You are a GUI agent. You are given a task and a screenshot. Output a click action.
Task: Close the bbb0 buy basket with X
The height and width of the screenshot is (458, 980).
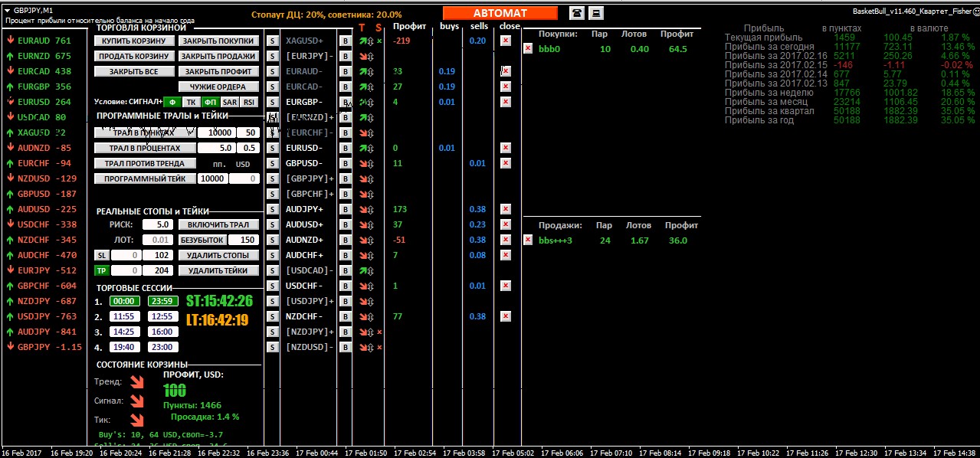pyautogui.click(x=528, y=48)
